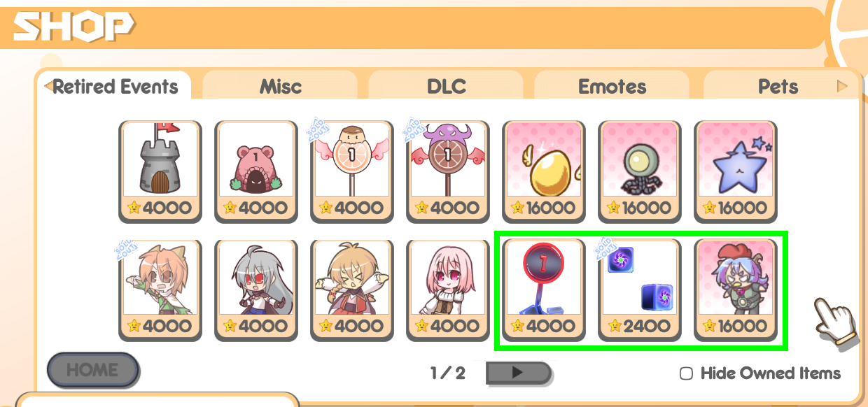Open the Misc tab
Screen dimensions: 868x407
(281, 87)
